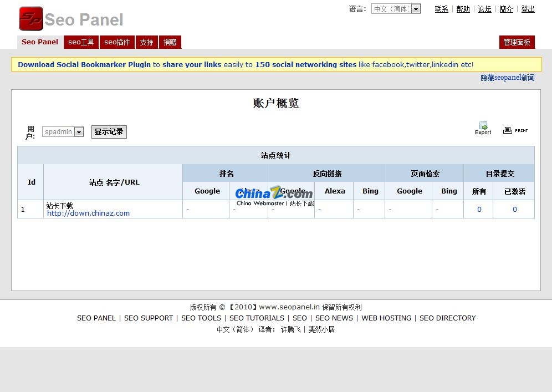
Task: Open the 帮助 help link
Action: (x=463, y=9)
